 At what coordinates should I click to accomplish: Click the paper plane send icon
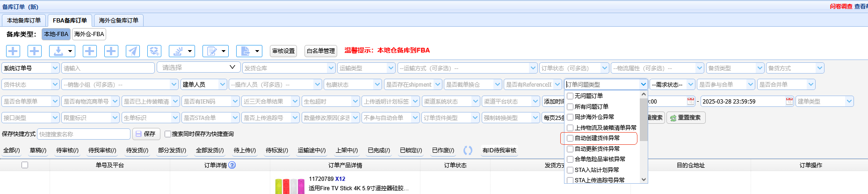(x=133, y=51)
